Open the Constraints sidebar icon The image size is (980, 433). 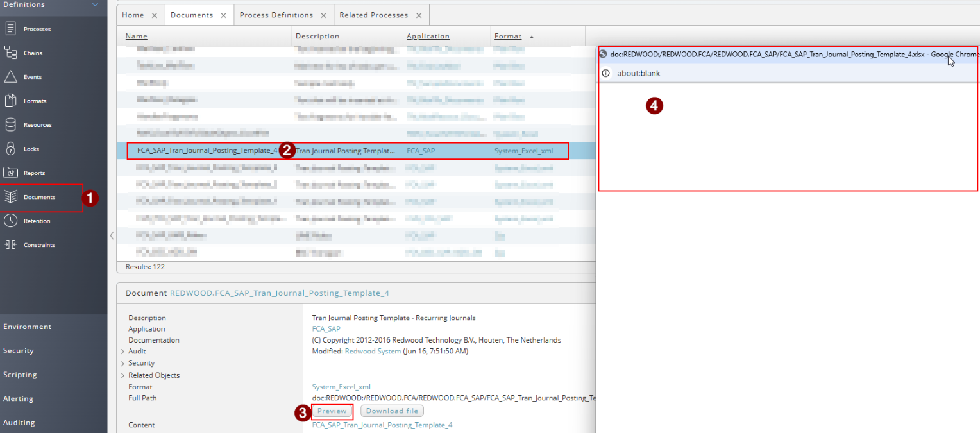(10, 245)
